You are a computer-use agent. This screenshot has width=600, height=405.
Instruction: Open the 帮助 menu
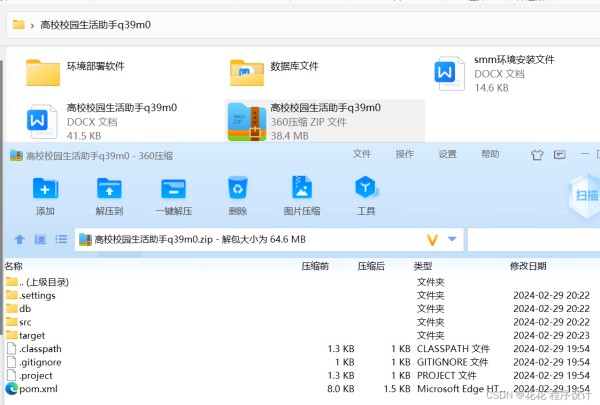coord(490,154)
